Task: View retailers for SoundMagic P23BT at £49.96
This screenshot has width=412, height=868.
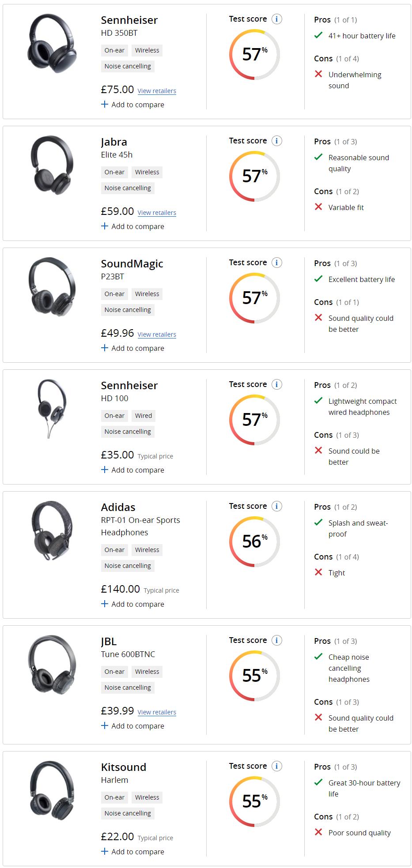Action: coord(157,334)
